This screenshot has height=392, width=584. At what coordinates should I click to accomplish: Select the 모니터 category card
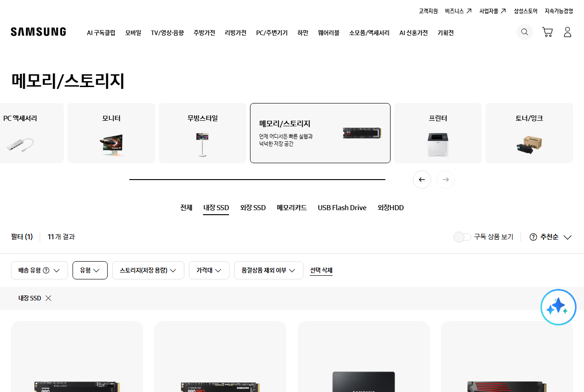[111, 133]
